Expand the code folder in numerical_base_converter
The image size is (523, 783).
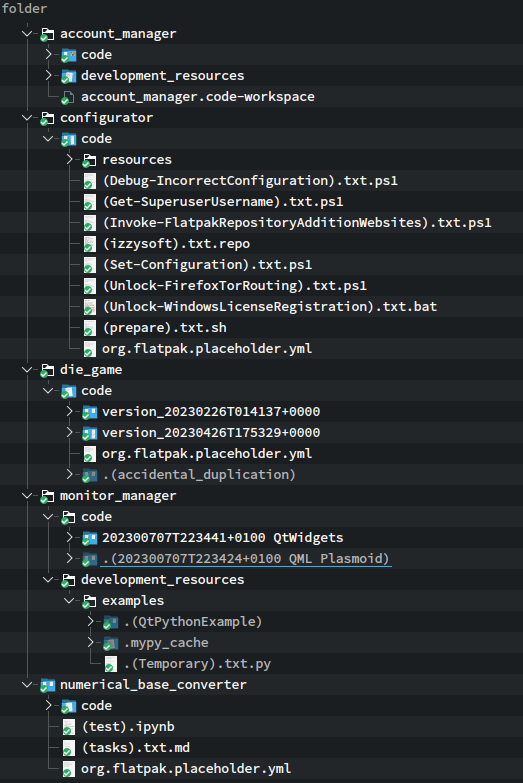[48, 706]
